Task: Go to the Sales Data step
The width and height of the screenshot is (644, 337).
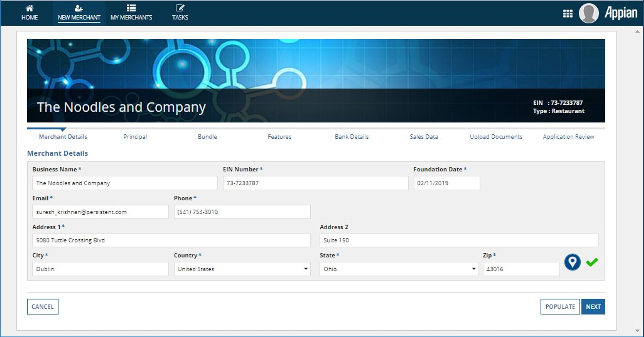Action: pyautogui.click(x=424, y=136)
